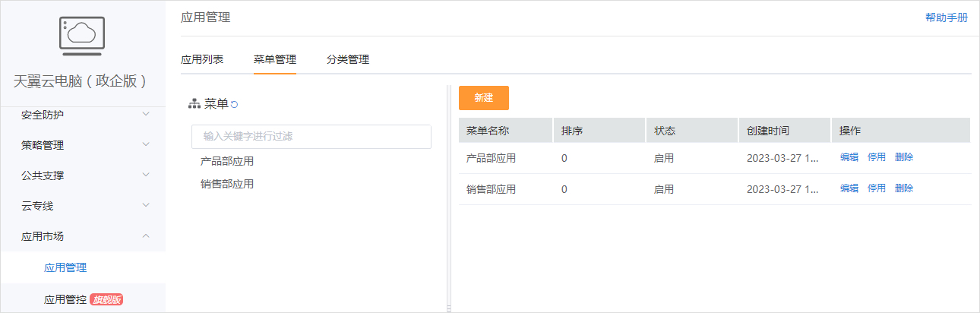Open the 帮助手册 link
This screenshot has width=980, height=313.
947,18
